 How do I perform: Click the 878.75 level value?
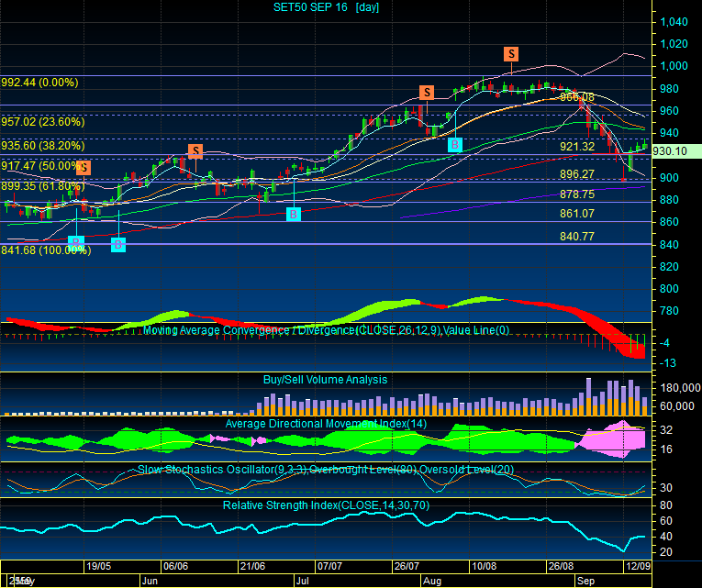[577, 194]
